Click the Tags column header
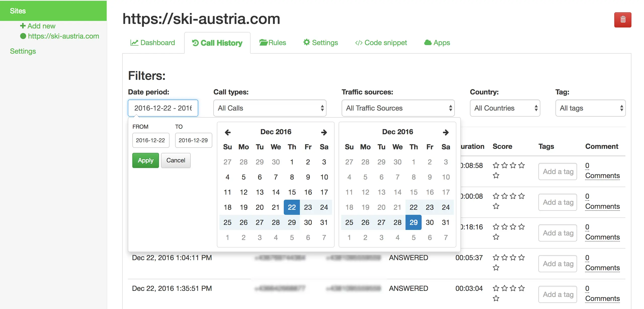Image resolution: width=644 pixels, height=309 pixels. pyautogui.click(x=546, y=146)
